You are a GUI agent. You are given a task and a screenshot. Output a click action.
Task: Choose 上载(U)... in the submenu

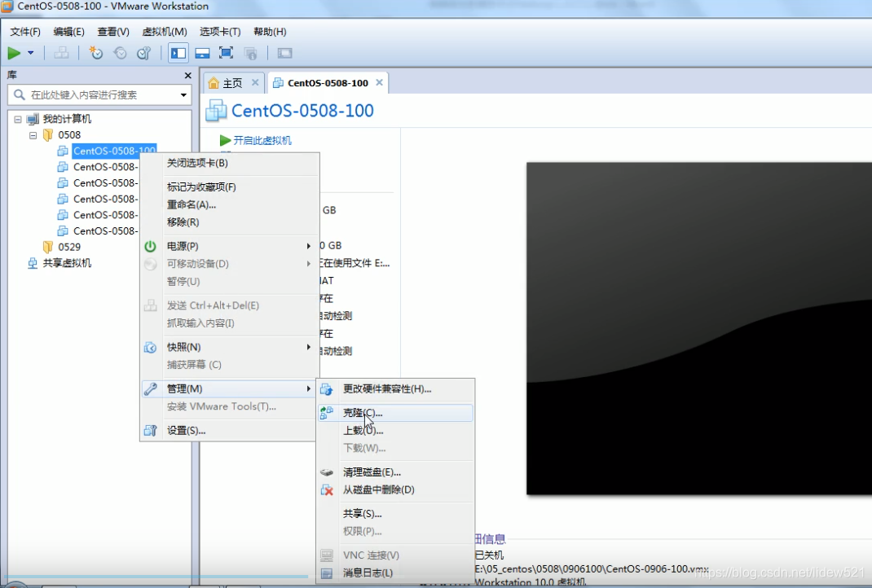[395, 430]
